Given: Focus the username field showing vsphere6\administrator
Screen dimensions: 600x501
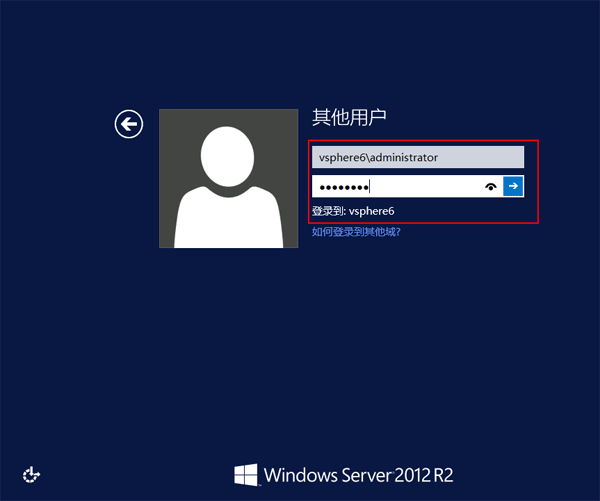Looking at the screenshot, I should point(418,157).
